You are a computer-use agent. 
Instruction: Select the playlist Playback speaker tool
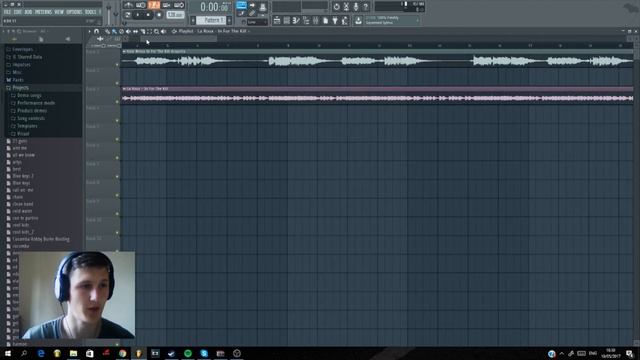[163, 31]
